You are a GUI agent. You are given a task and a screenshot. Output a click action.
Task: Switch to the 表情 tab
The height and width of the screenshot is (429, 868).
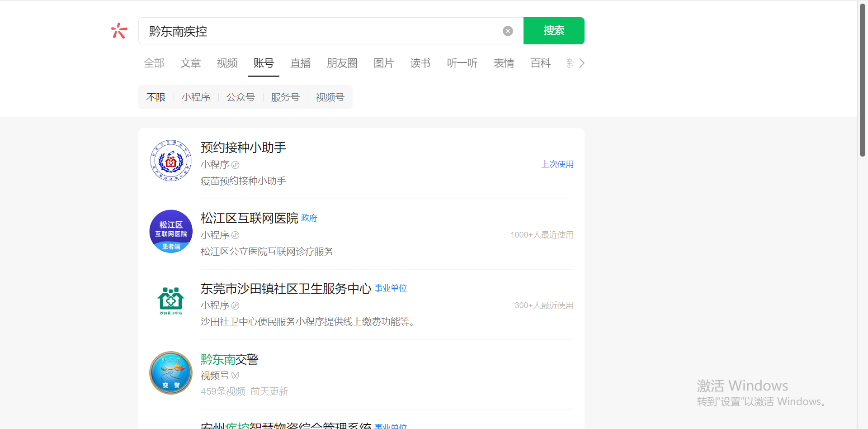[x=504, y=63]
